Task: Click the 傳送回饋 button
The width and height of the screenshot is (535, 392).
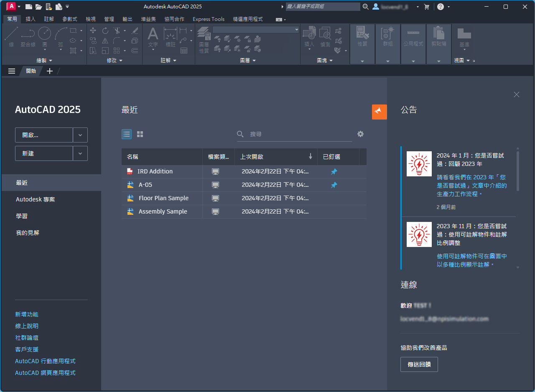Action: [x=419, y=364]
